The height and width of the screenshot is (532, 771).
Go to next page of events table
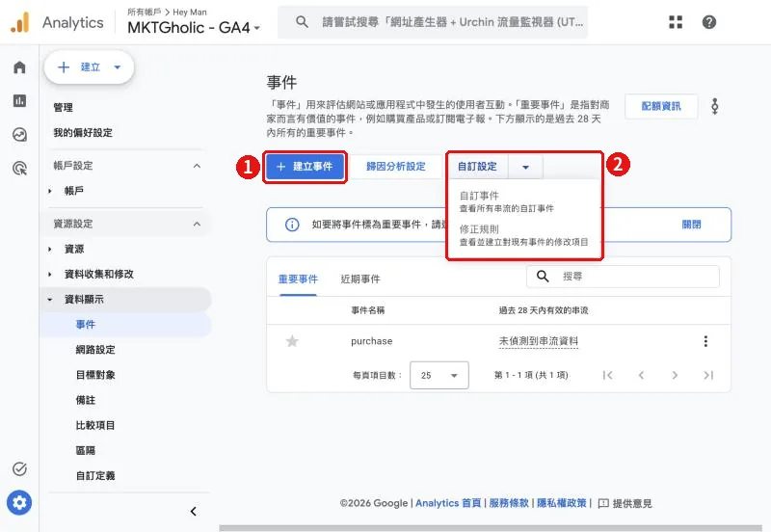tap(675, 375)
